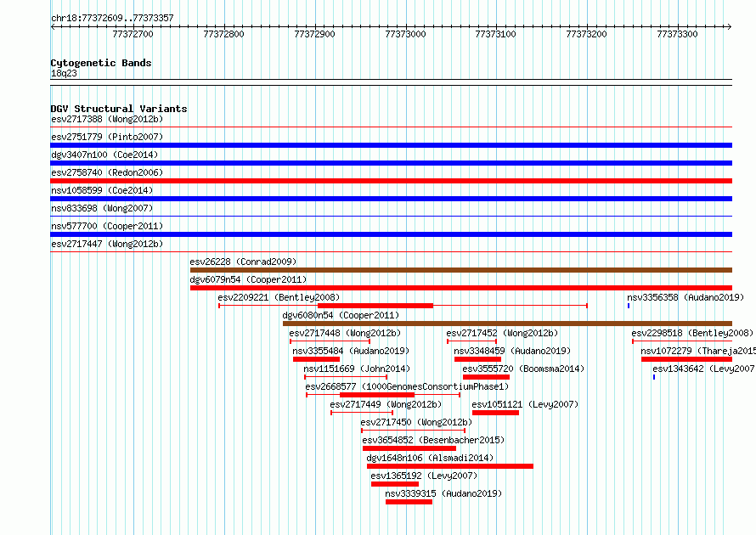Click the red nsv1072279 variant bar
756x535 pixels.
click(x=686, y=359)
